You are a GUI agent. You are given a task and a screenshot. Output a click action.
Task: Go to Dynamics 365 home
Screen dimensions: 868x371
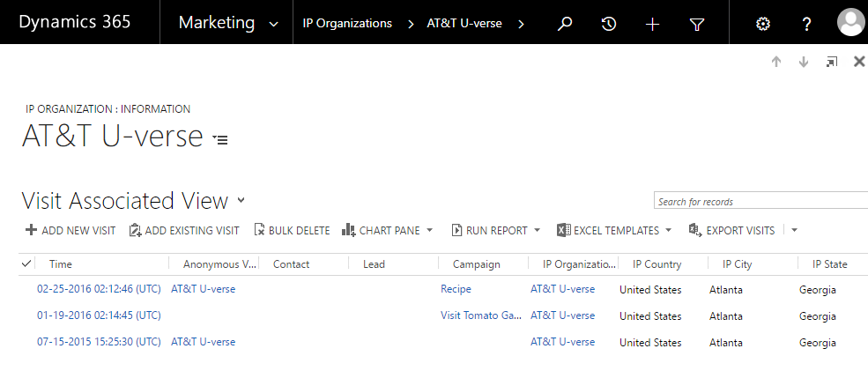click(75, 22)
